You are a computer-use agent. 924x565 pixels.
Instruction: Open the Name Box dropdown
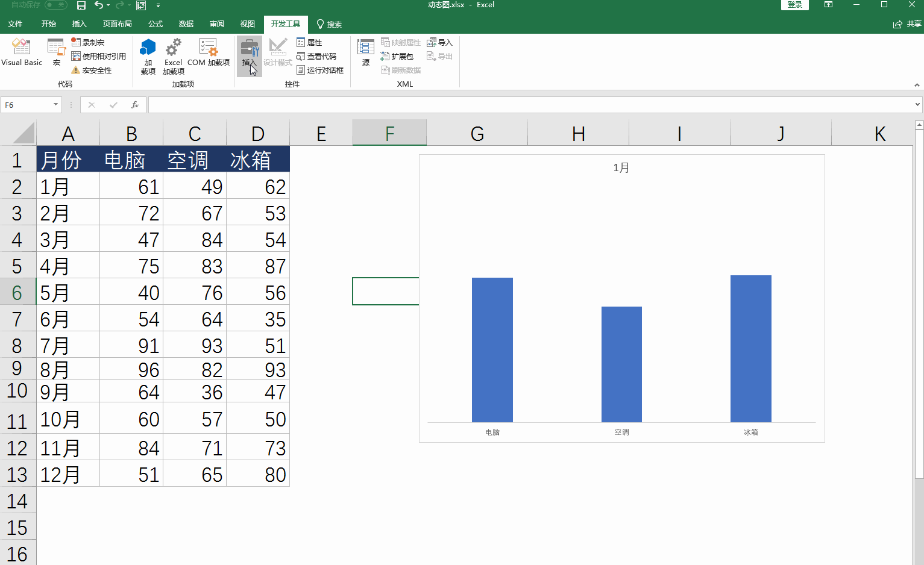55,105
